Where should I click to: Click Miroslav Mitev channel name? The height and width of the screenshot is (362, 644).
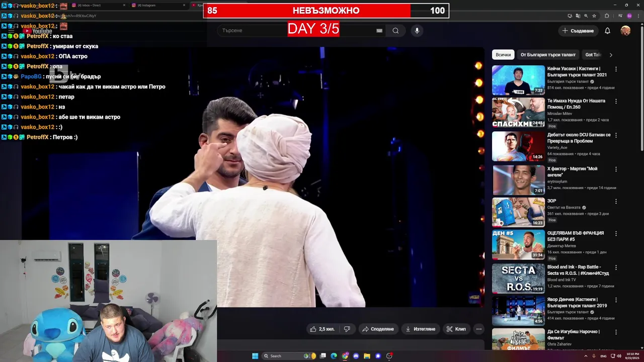tap(559, 114)
